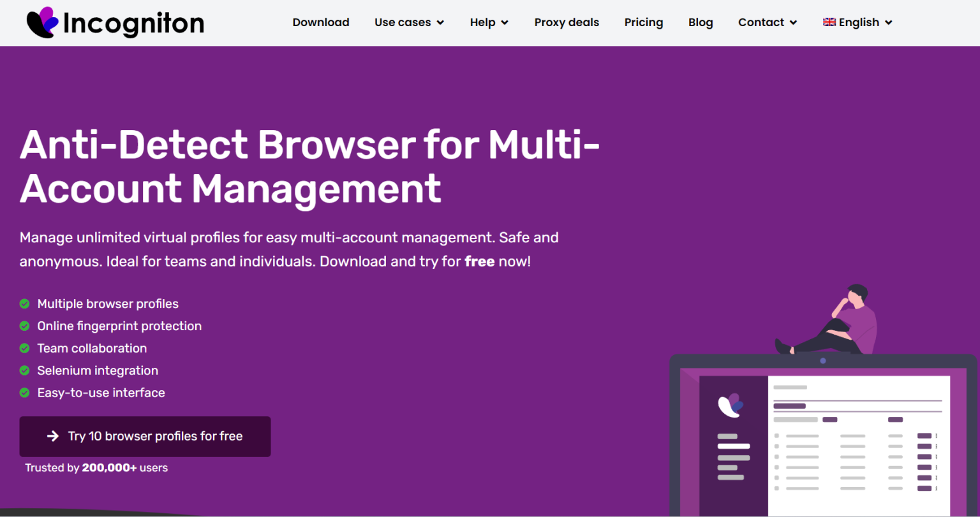Click the Try 10 browser profiles for free button
This screenshot has width=980, height=517.
click(145, 437)
